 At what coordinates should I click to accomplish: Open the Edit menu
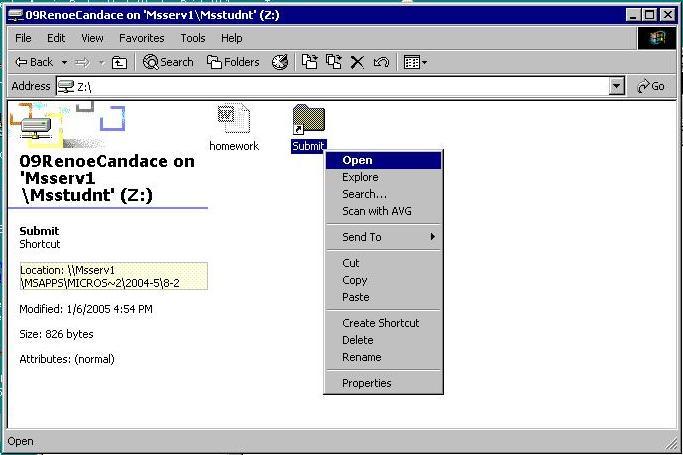[56, 38]
